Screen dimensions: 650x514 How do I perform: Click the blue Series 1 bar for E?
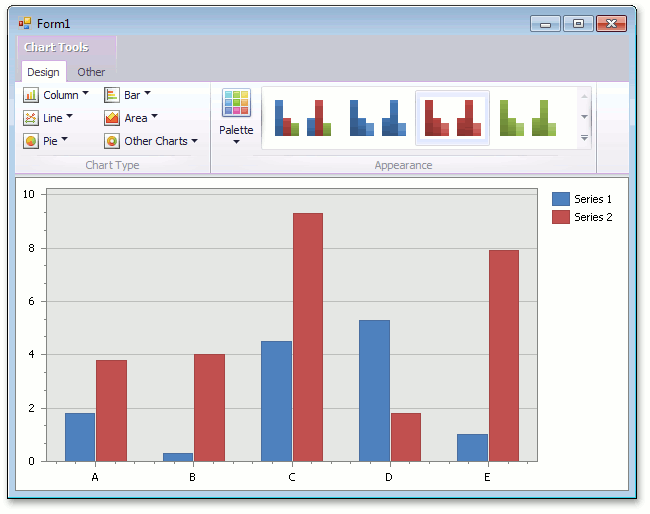[x=472, y=448]
